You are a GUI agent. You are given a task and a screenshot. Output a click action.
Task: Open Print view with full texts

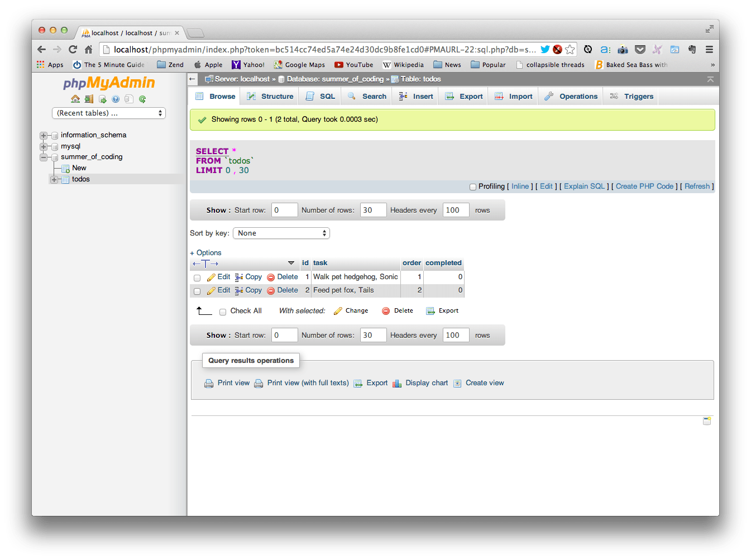(308, 383)
